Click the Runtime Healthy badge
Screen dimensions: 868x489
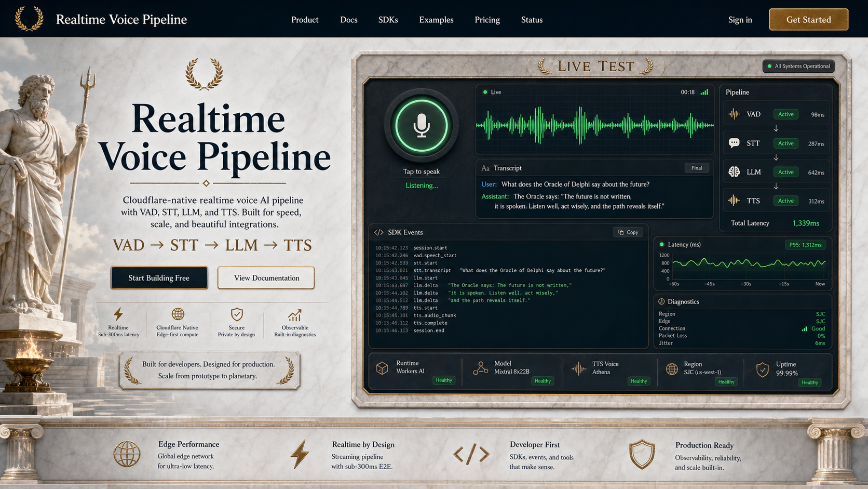coord(444,380)
